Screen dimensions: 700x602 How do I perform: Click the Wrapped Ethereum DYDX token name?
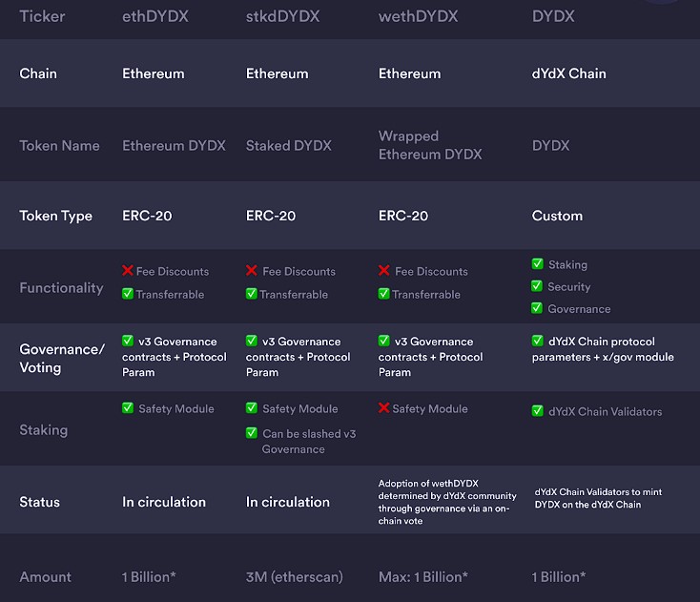pos(430,145)
